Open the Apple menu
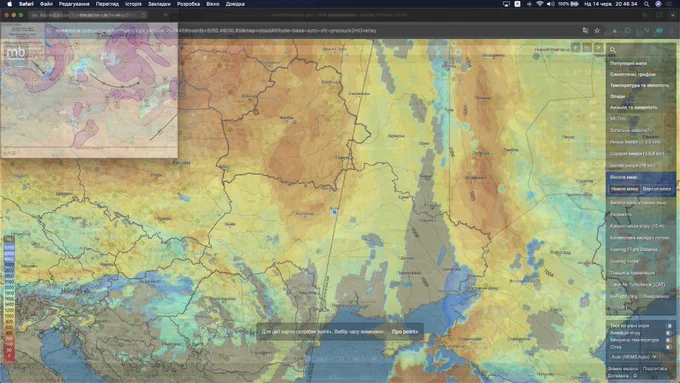This screenshot has height=383, width=680. 10,4
